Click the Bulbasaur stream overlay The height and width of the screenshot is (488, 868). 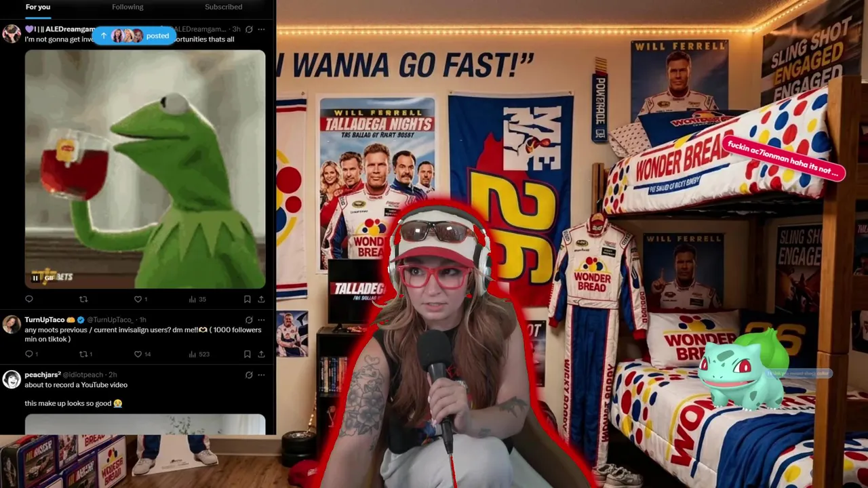[743, 369]
